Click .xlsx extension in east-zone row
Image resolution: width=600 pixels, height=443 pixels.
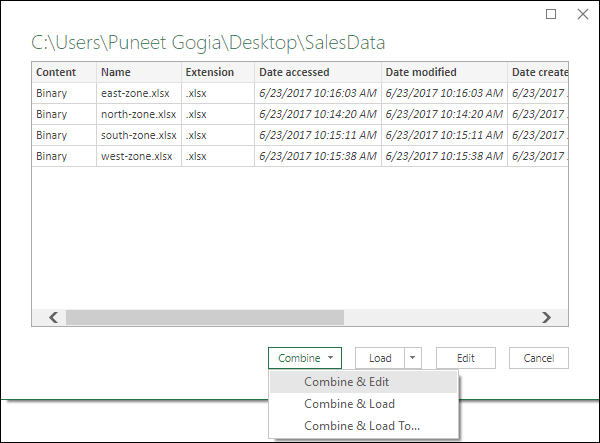[196, 93]
